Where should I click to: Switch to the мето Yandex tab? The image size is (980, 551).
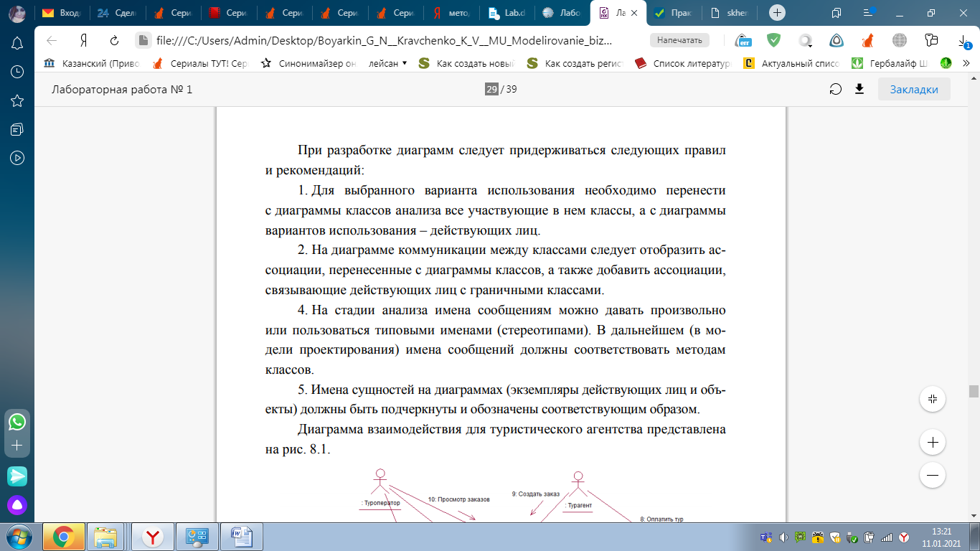click(x=452, y=13)
